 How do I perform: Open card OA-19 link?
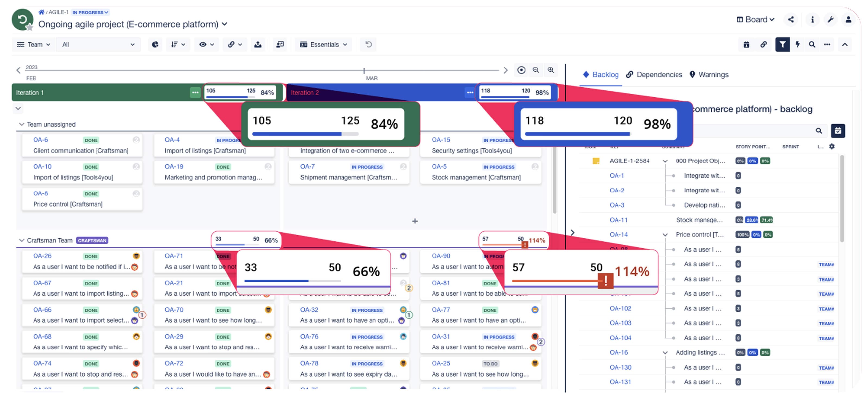pyautogui.click(x=174, y=167)
